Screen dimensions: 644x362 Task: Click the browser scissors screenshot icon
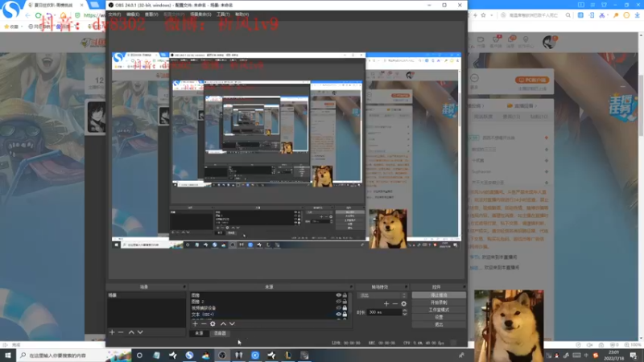(602, 15)
